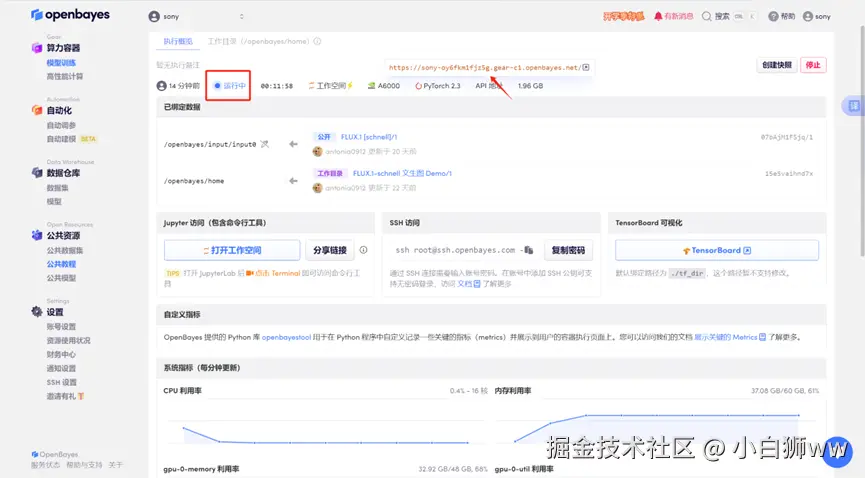The image size is (865, 478).
Task: Click the 算力容器 cube icon
Action: pyautogui.click(x=37, y=48)
